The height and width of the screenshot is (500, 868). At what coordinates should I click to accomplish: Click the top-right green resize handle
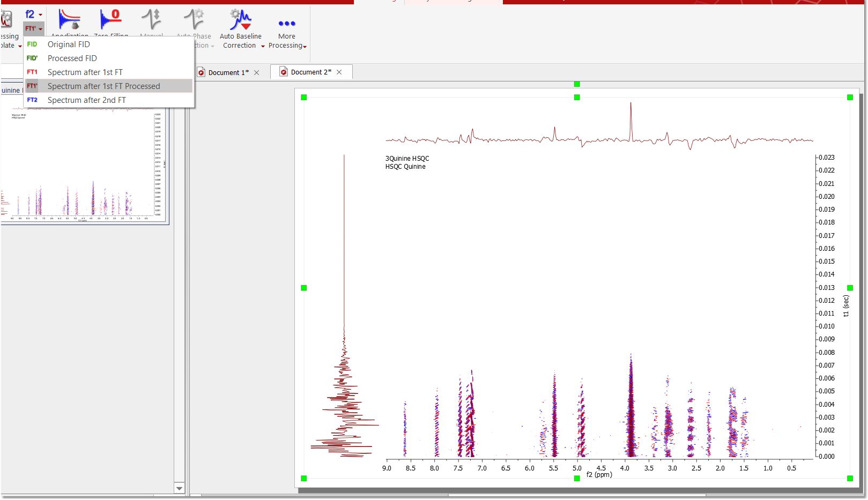coord(850,98)
